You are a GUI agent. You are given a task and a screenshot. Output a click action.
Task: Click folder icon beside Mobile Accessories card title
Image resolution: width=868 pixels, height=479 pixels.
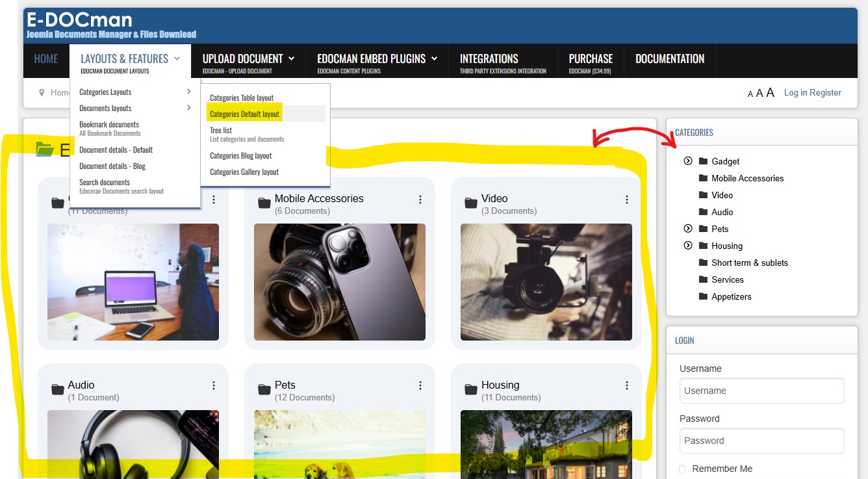(x=264, y=203)
